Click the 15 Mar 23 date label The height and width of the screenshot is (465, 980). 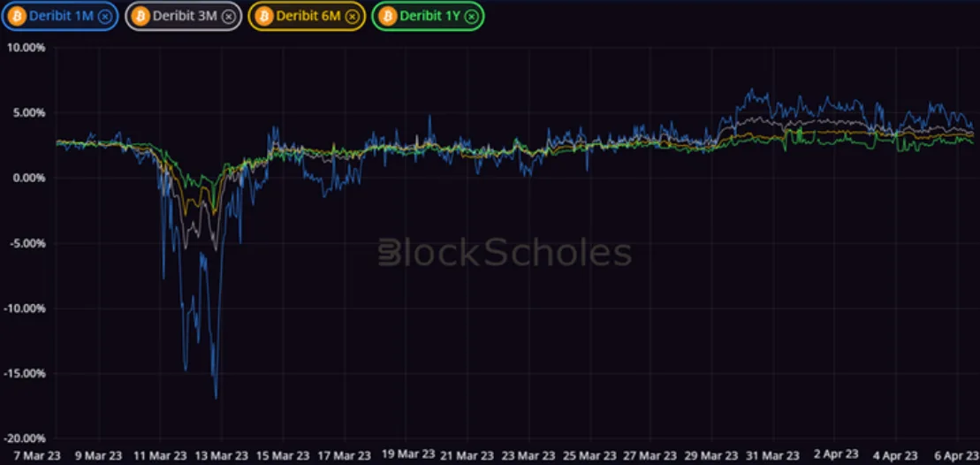tap(281, 455)
